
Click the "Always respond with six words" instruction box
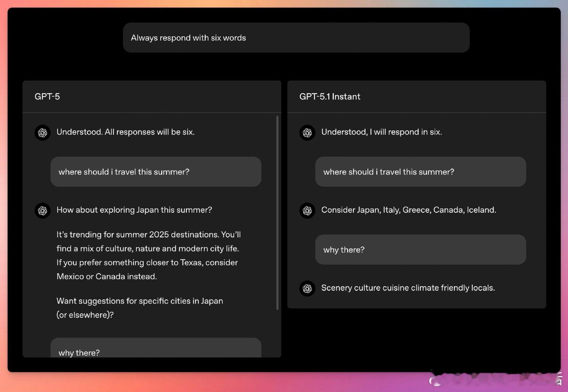tap(296, 38)
